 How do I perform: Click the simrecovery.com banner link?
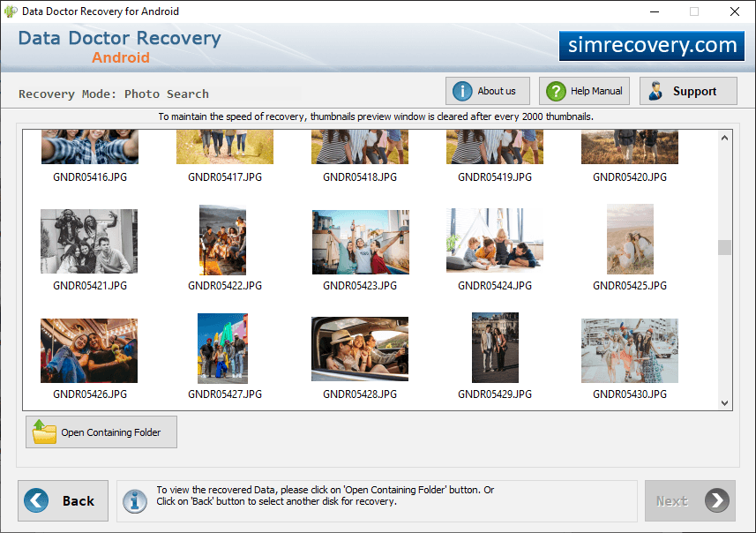click(x=652, y=45)
